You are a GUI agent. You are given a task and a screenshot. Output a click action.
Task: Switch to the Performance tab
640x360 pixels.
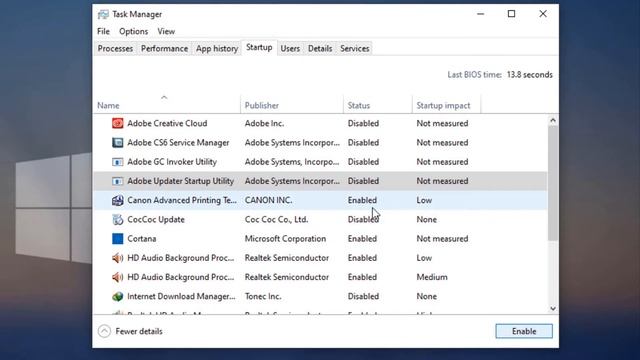pyautogui.click(x=164, y=49)
